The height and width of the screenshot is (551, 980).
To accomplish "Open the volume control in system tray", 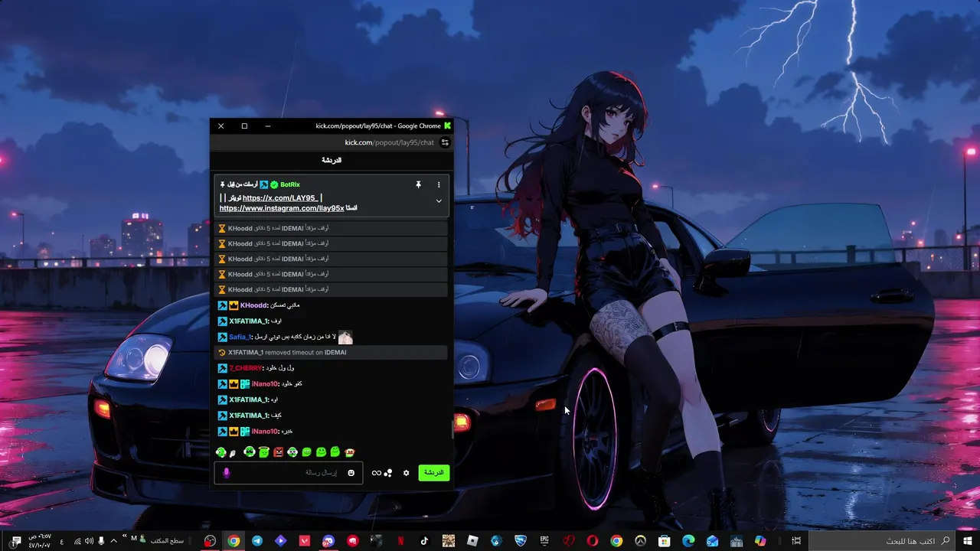I will [90, 541].
